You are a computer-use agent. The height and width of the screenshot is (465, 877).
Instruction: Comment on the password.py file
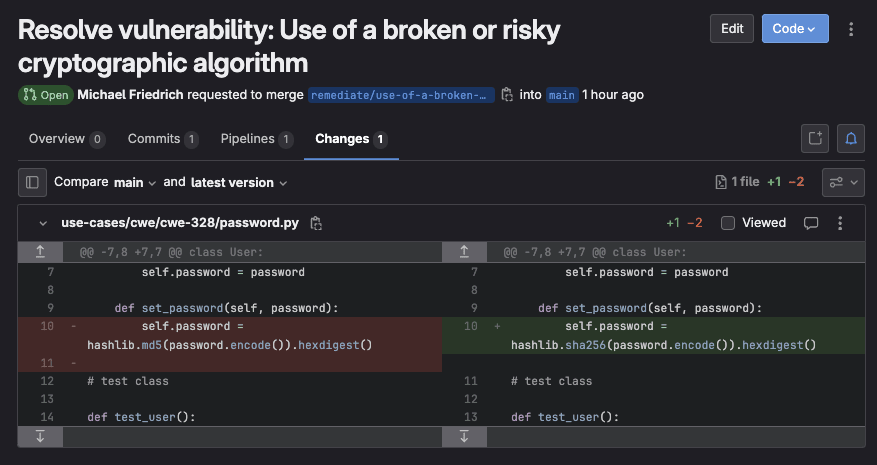coord(811,223)
